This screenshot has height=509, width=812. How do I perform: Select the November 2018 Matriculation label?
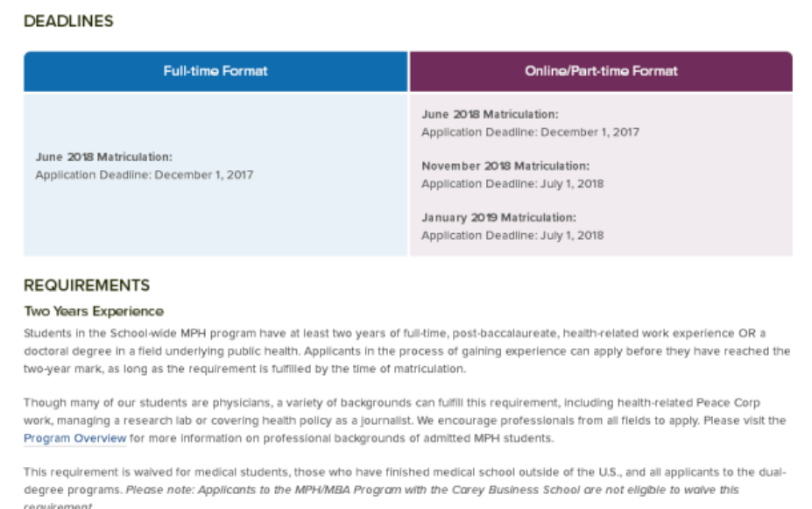pos(505,166)
